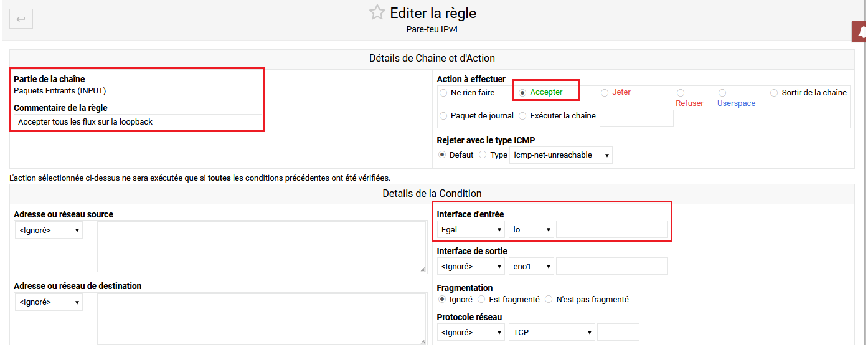
Task: Select the Type ICMP radio option
Action: coord(483,155)
